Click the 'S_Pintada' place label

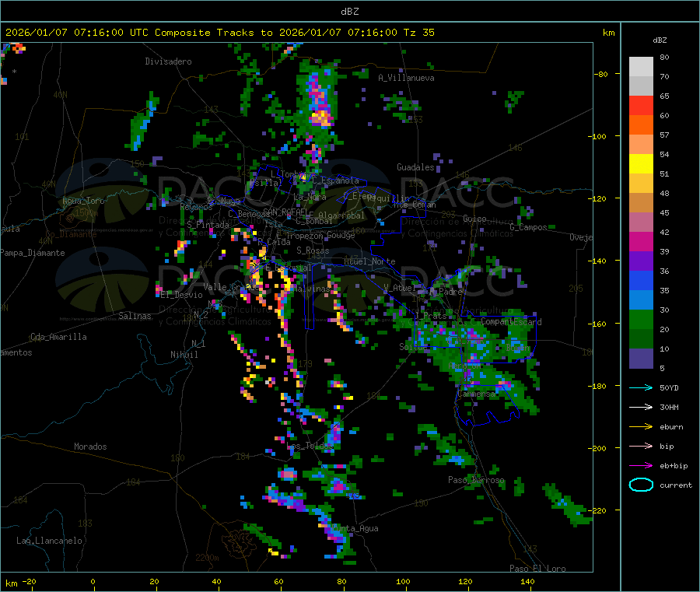pyautogui.click(x=208, y=224)
